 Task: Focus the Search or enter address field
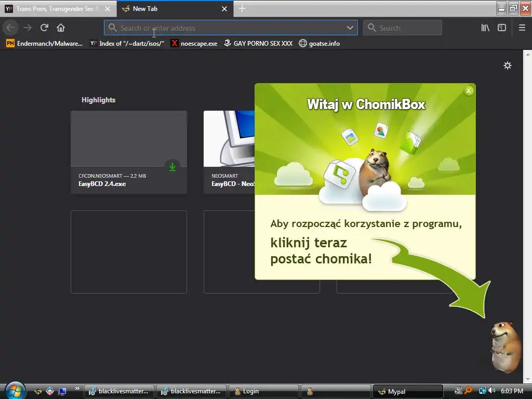[x=231, y=28]
